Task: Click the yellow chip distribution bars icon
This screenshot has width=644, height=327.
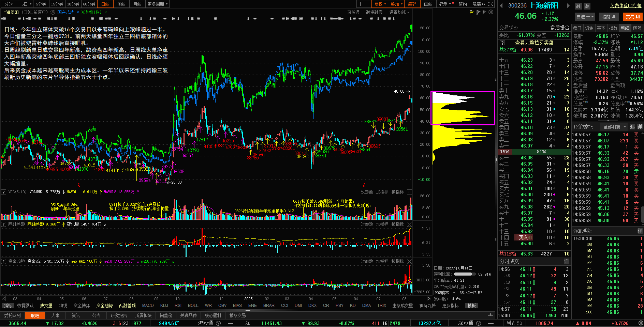Action: pos(472,12)
